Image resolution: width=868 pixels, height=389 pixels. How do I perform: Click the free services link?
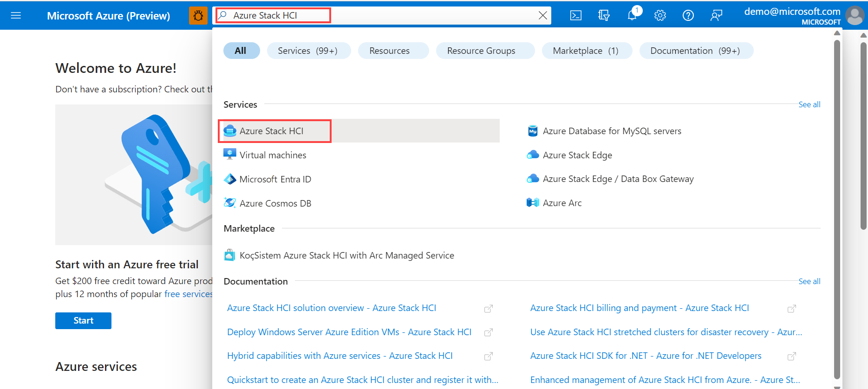click(189, 294)
